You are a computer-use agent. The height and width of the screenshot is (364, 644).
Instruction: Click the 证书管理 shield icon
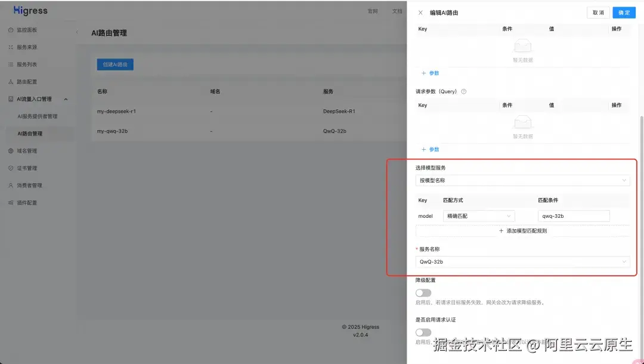(x=11, y=168)
